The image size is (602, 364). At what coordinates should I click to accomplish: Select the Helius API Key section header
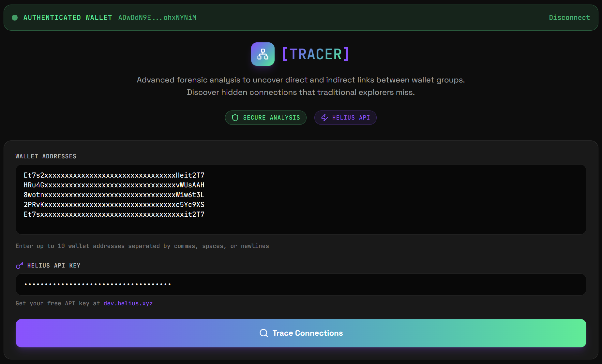(x=53, y=265)
